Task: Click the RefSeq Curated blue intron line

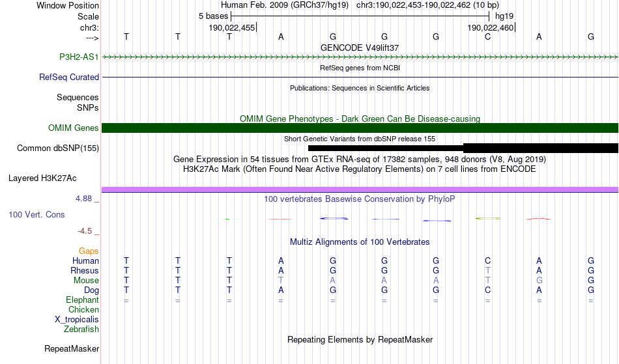Action: tap(360, 77)
